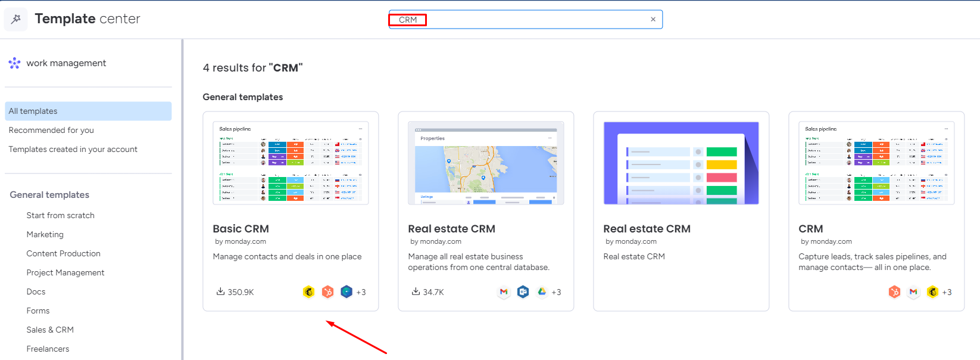The image size is (980, 360).
Task: Open Recommended for you
Action: 51,130
